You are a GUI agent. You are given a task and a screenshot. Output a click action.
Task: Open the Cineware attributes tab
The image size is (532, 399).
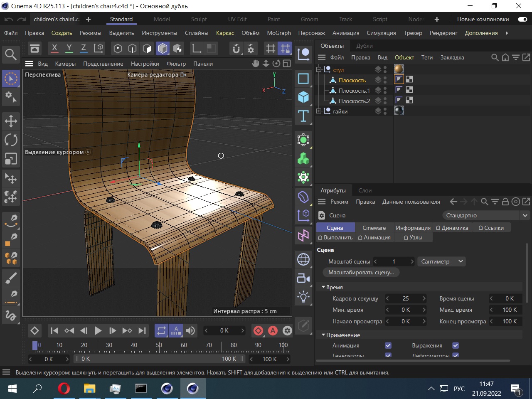374,228
